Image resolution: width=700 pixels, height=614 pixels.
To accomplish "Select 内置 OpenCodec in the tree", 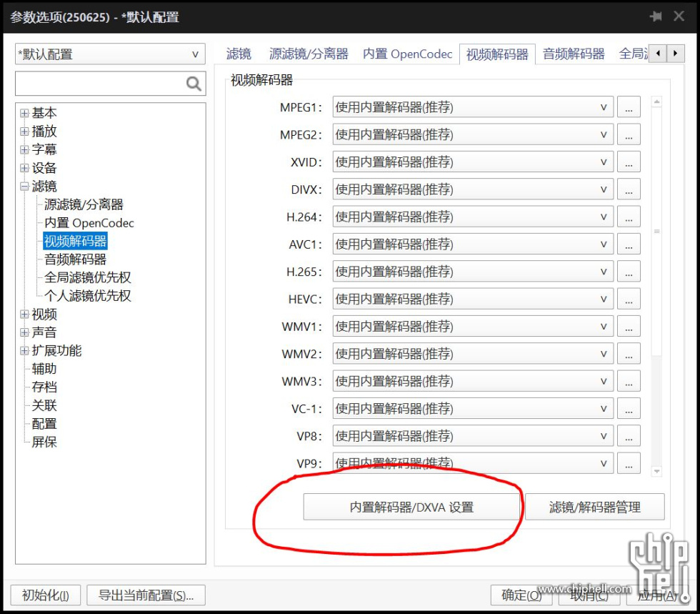I will [x=89, y=223].
